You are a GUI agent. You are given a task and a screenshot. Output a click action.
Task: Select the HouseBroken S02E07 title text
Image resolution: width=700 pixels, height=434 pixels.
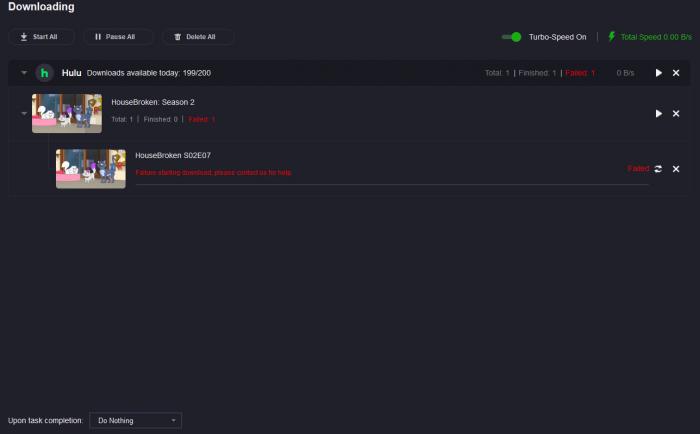tap(173, 155)
